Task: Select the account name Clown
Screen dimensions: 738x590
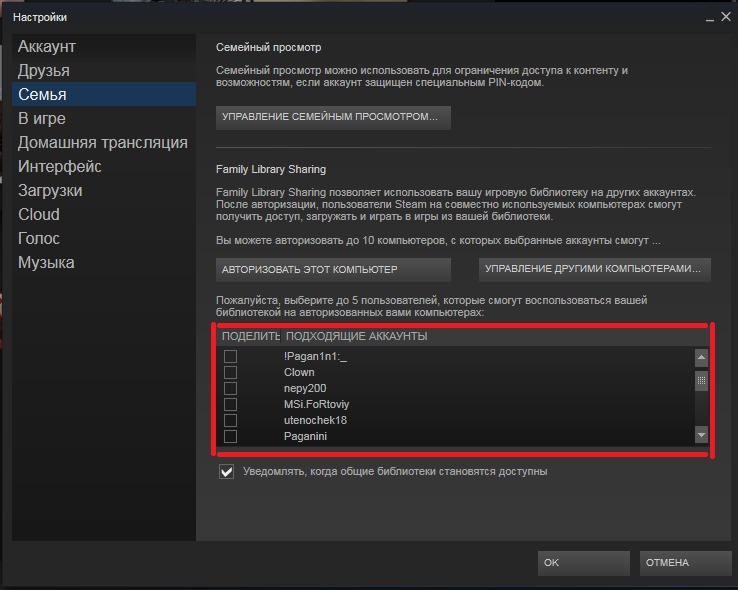Action: (x=299, y=372)
